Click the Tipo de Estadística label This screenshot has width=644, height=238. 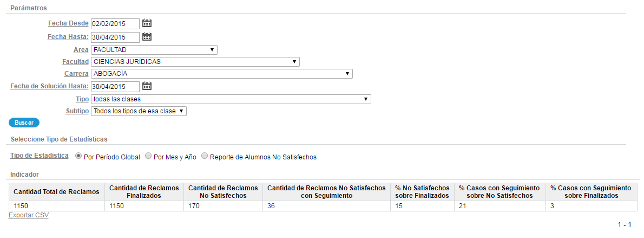click(39, 156)
